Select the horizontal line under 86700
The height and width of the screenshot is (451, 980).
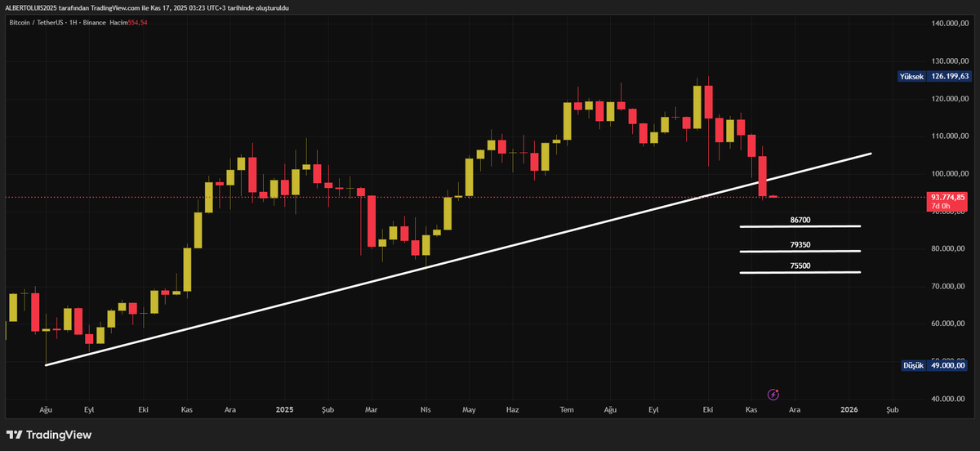800,226
